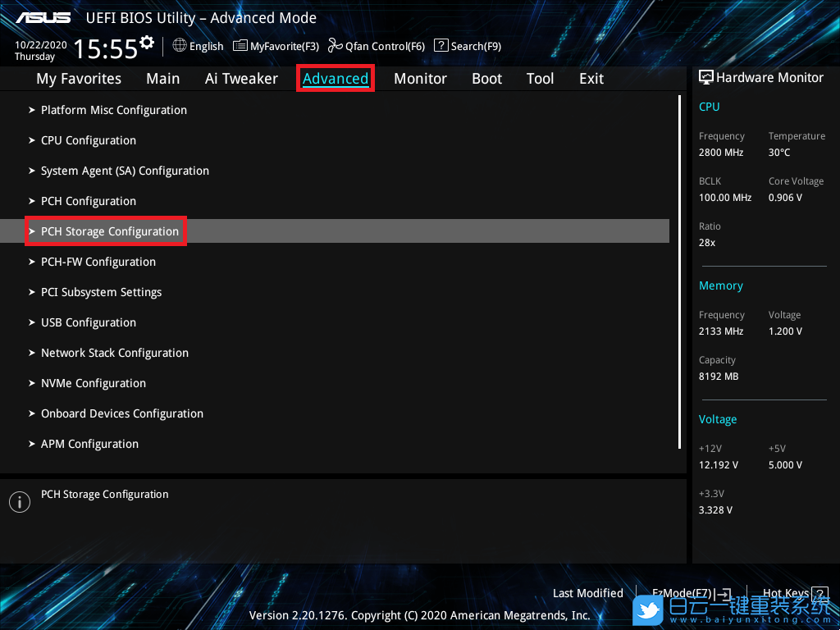The image size is (840, 630).
Task: Go to the Monitor tab
Action: tap(420, 79)
